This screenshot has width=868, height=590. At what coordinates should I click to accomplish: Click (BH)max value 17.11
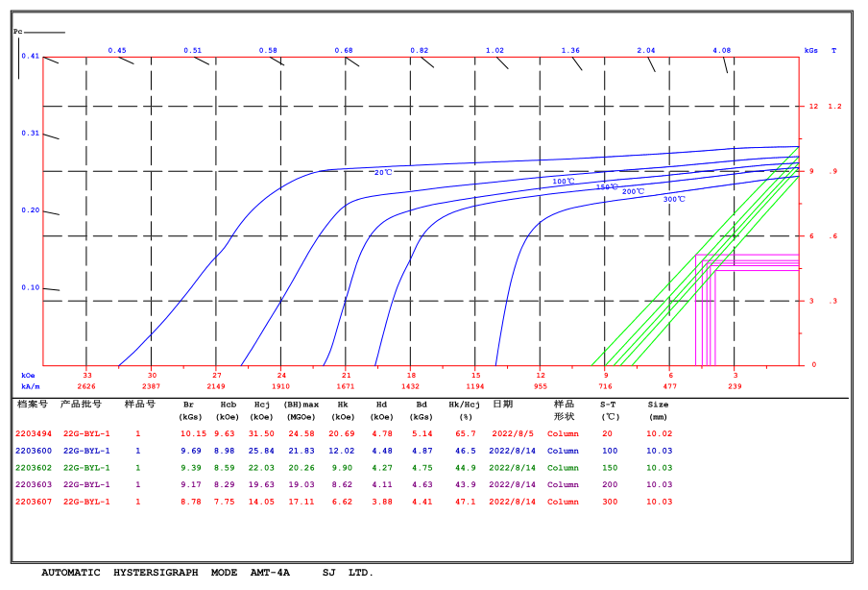301,502
